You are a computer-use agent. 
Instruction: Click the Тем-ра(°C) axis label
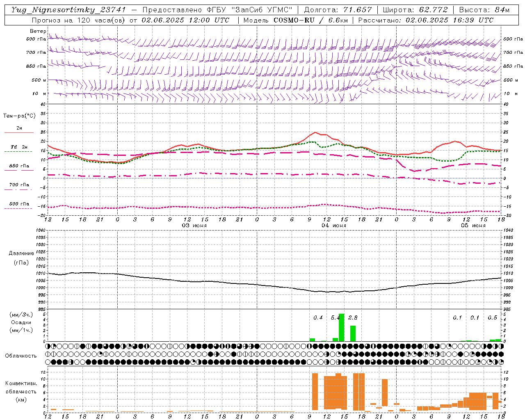tap(19, 116)
